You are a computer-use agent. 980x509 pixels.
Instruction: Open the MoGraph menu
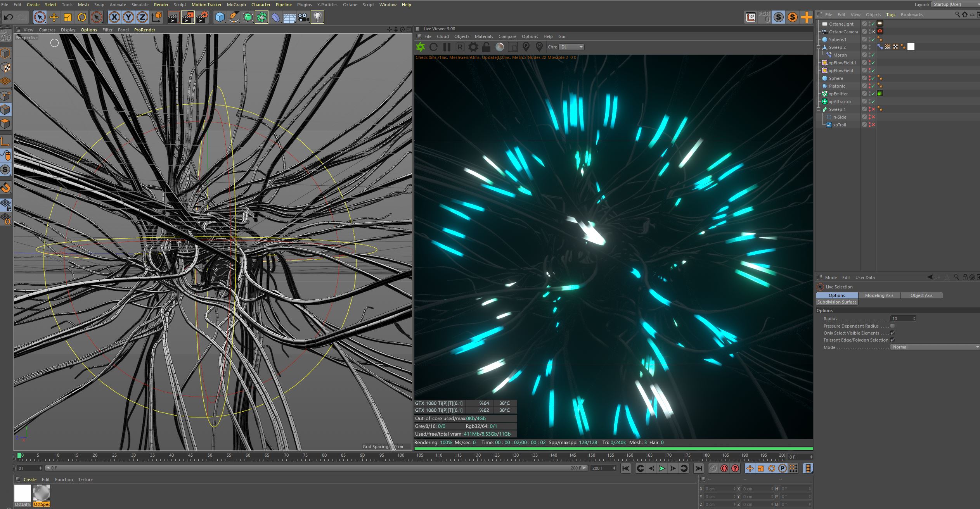tap(236, 5)
